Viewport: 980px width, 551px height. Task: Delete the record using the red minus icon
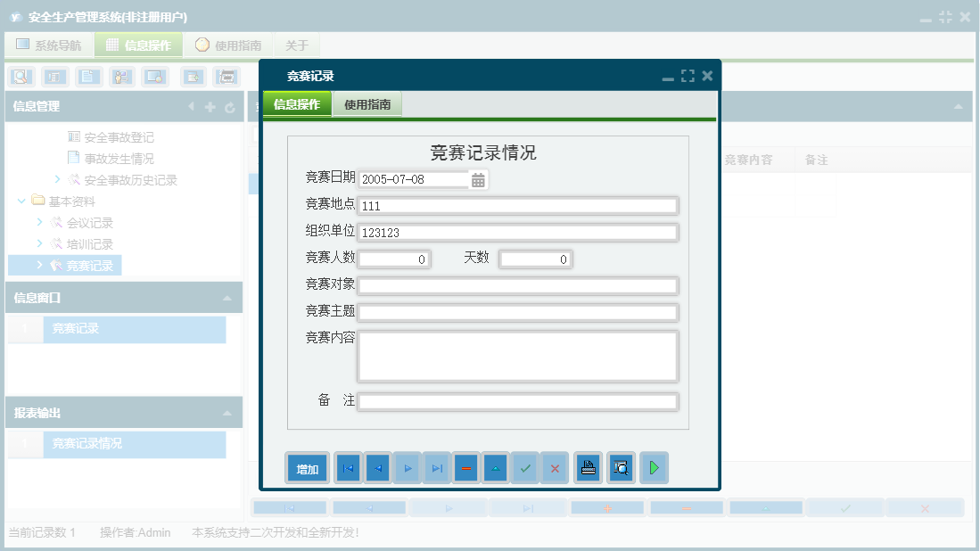[x=466, y=467]
